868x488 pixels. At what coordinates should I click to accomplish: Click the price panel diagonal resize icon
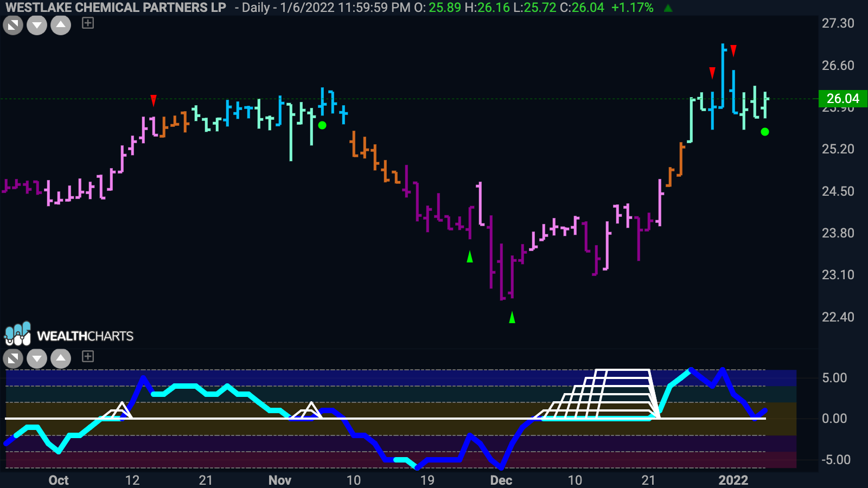pyautogui.click(x=13, y=25)
